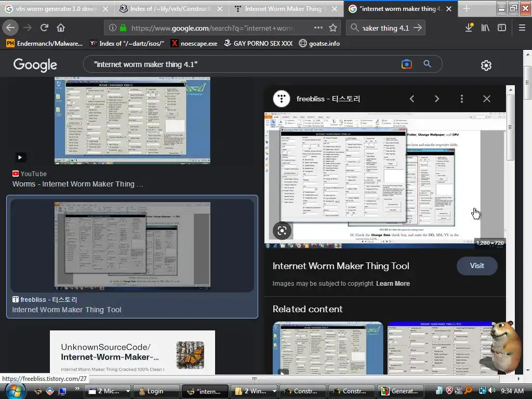532x399 pixels.
Task: Click the 'Worms - Internet Worm Maker Thing' caption
Action: tap(78, 184)
